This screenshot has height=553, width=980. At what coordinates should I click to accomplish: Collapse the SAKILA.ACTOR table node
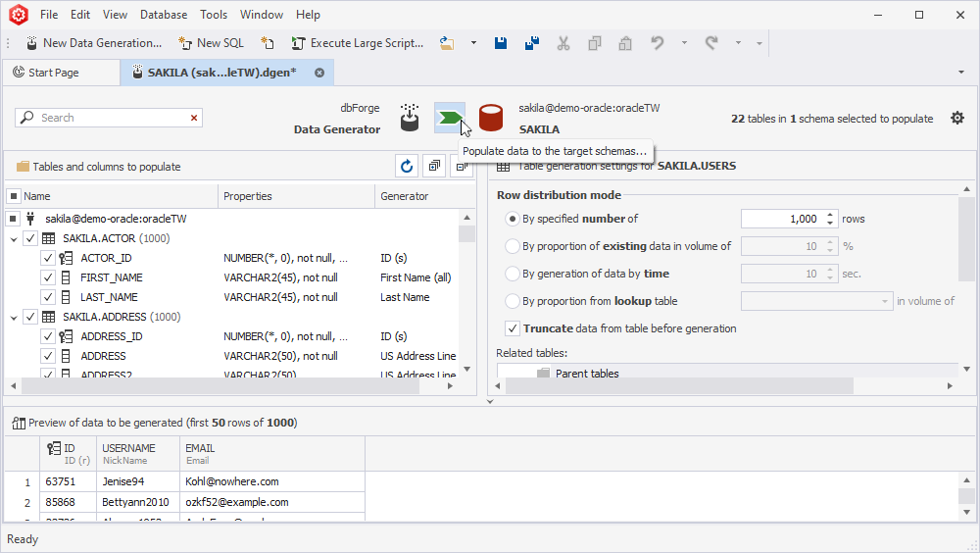(14, 239)
